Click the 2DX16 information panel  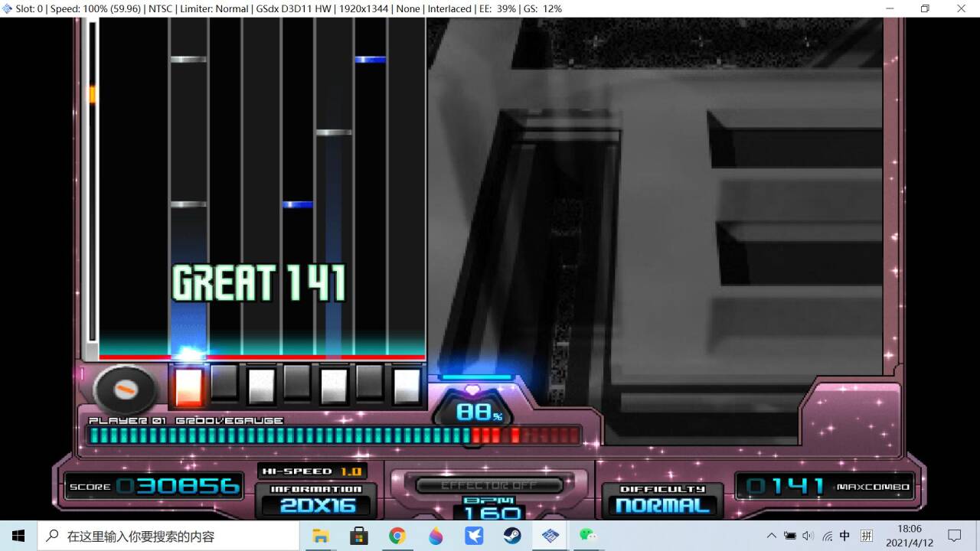pyautogui.click(x=318, y=505)
